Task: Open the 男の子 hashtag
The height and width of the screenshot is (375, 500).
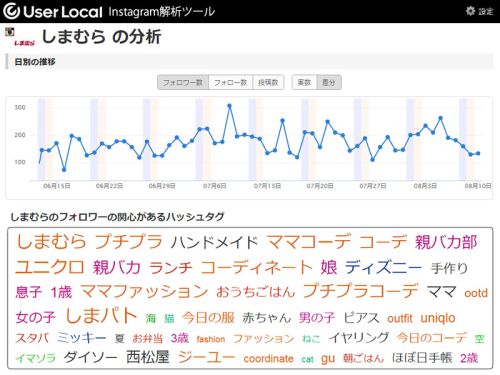Action: (317, 318)
